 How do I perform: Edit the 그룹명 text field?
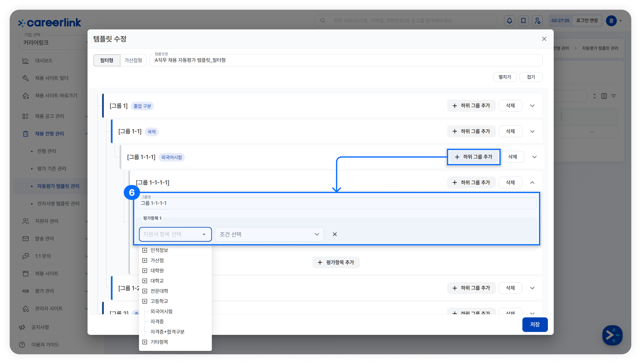point(336,203)
